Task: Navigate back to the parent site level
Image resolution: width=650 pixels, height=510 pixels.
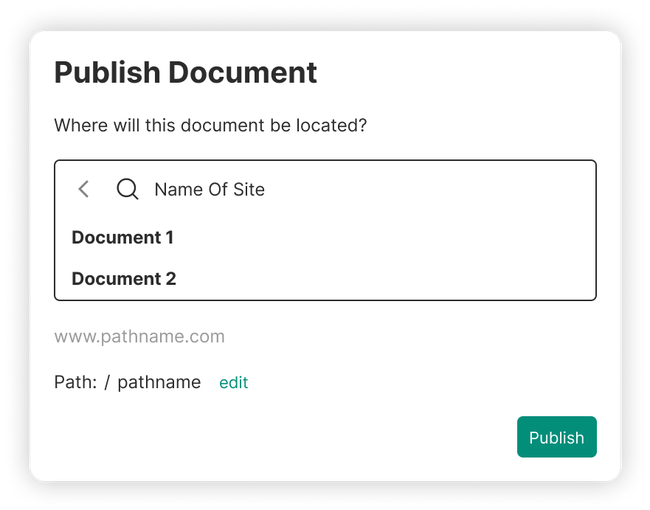Action: (x=84, y=189)
